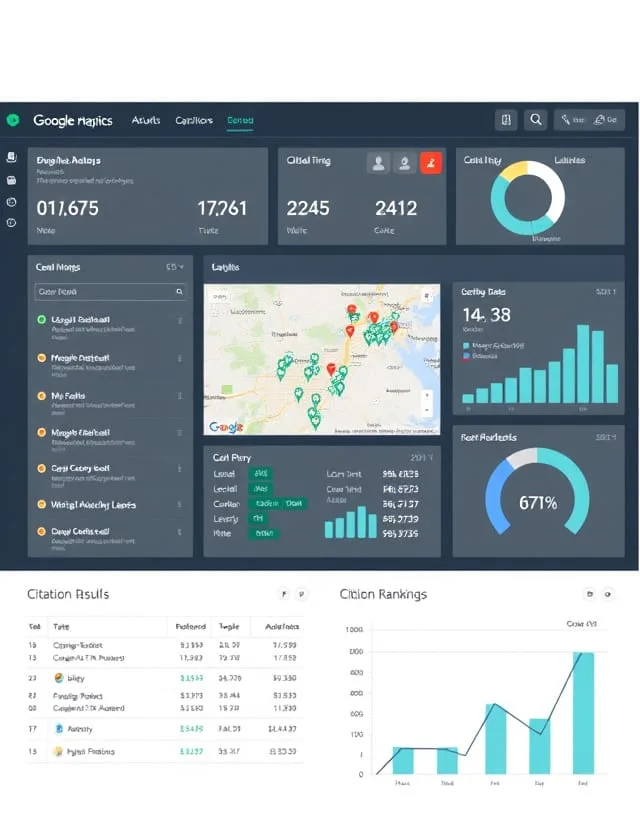Click the magnifier search button in header
Image resolution: width=640 pixels, height=832 pixels.
pos(536,120)
